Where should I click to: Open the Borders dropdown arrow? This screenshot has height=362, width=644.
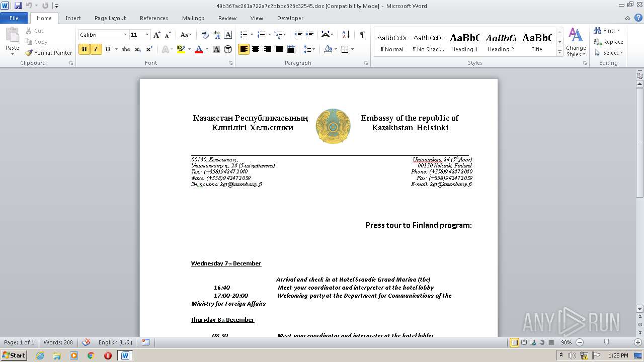tap(352, 49)
